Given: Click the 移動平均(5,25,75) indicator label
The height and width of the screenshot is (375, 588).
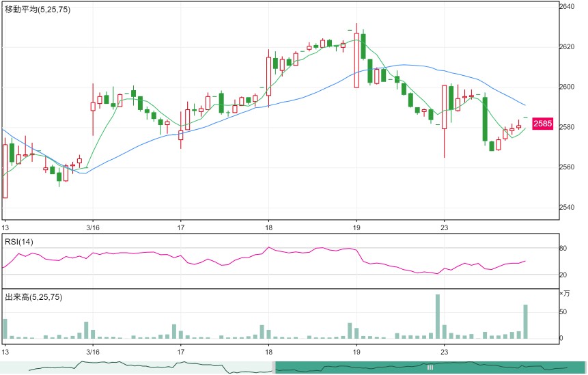Looking at the screenshot, I should pyautogui.click(x=38, y=10).
